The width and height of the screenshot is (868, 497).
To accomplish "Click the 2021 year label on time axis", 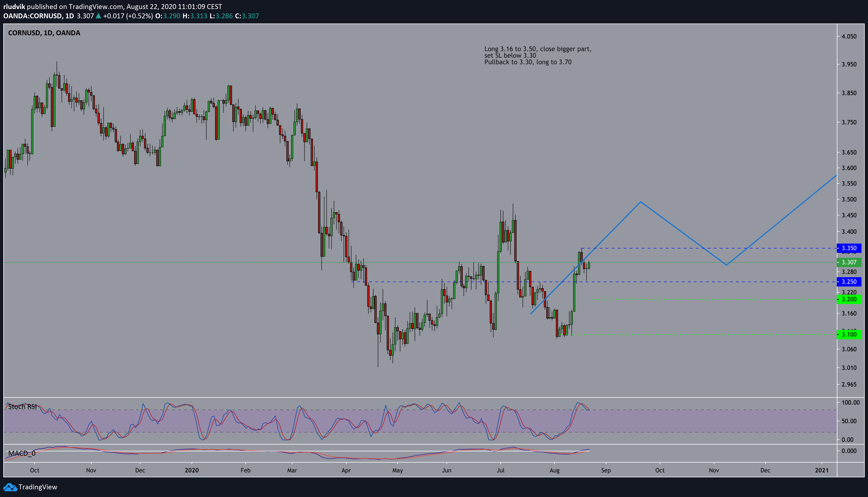I will point(822,471).
